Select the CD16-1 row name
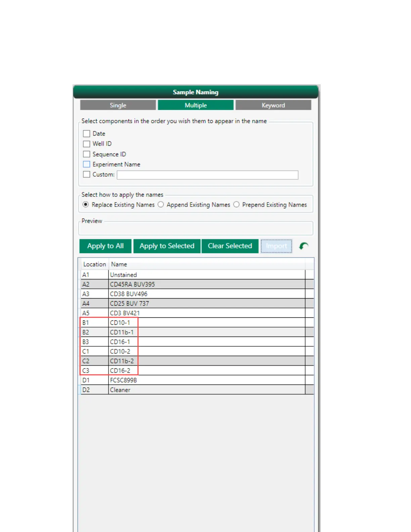 coord(207,342)
